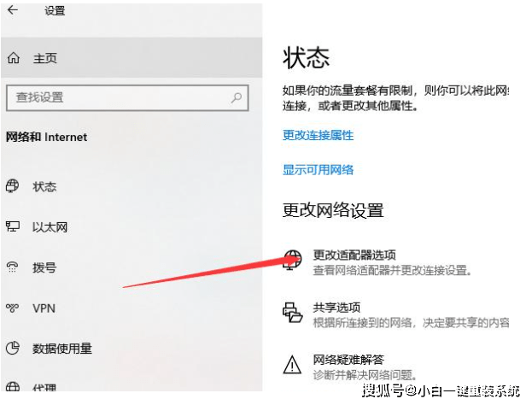
Task: Focus the 查找设置 search field
Action: pos(127,97)
